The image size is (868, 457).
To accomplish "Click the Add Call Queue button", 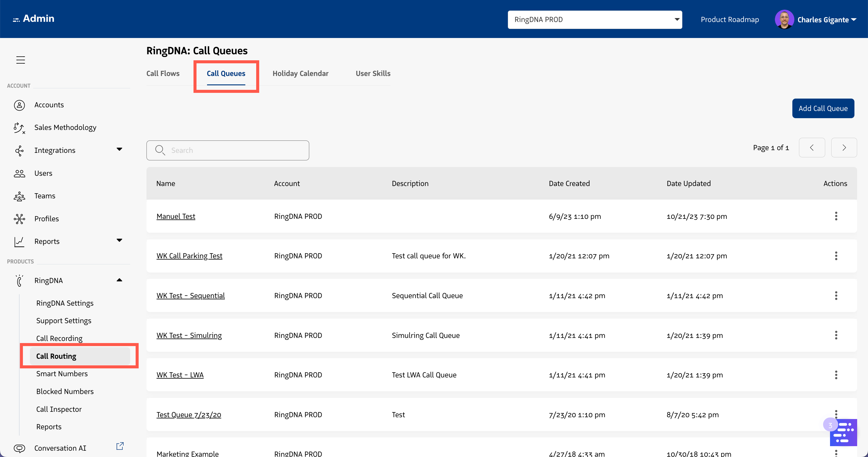I will pyautogui.click(x=822, y=109).
